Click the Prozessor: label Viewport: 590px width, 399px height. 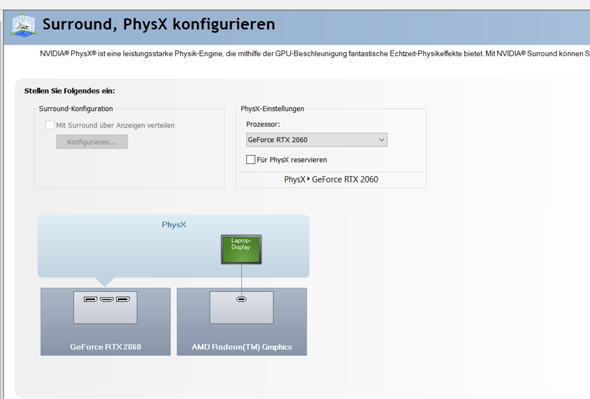coord(263,124)
